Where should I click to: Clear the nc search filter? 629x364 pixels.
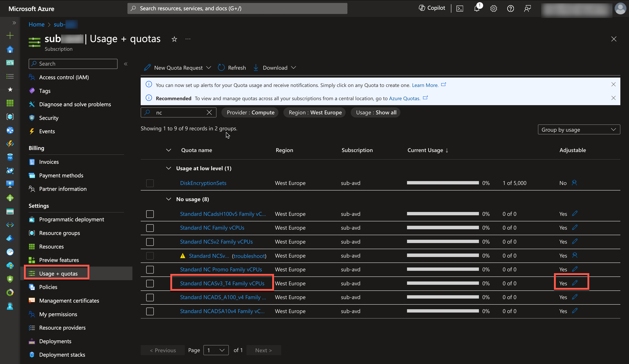pos(209,112)
